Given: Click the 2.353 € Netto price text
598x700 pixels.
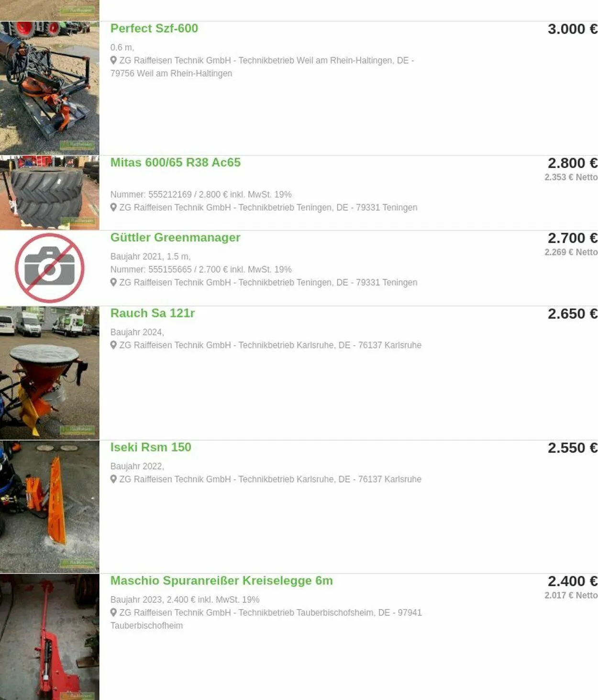Looking at the screenshot, I should pos(571,177).
